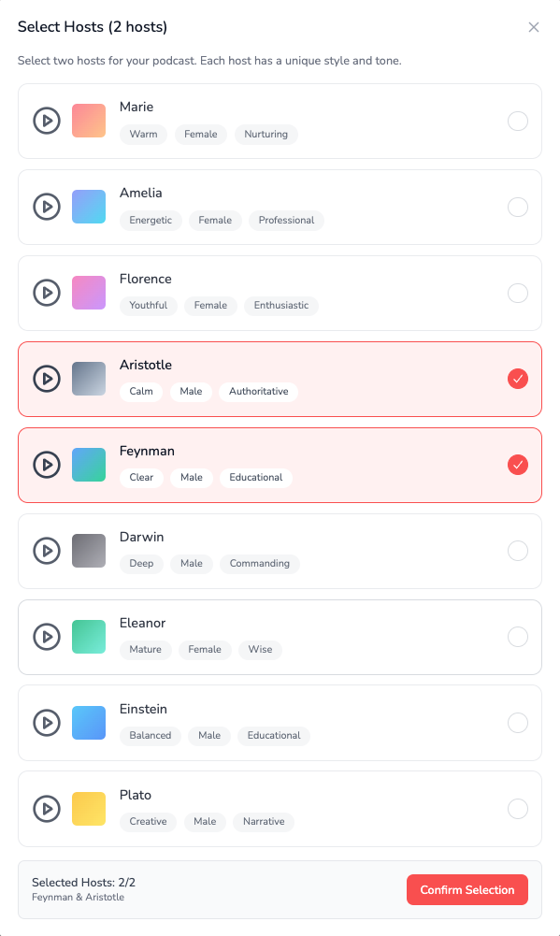The image size is (560, 936).
Task: Click Amelia's blue avatar swatch
Action: pyautogui.click(x=89, y=207)
